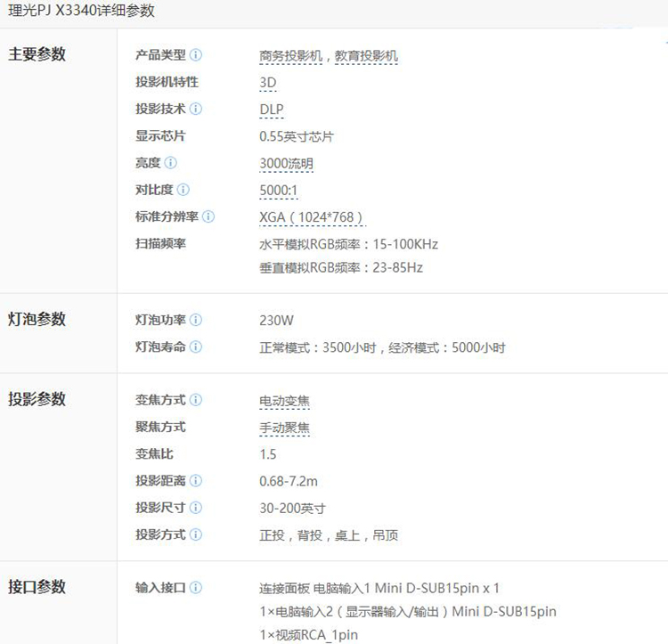Open the help icon beside 灯泡寿命
668x644 pixels.
click(x=196, y=346)
